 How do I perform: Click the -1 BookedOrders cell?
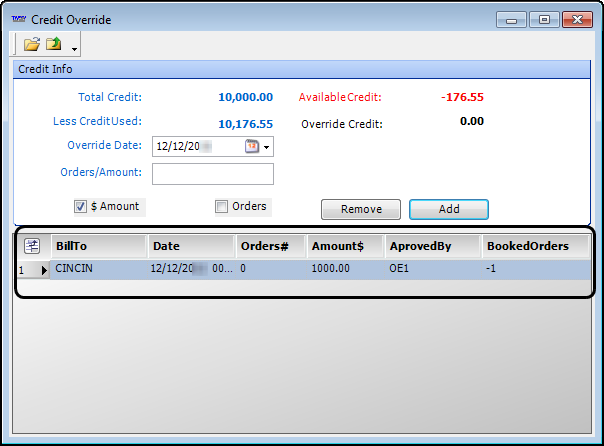[537, 268]
